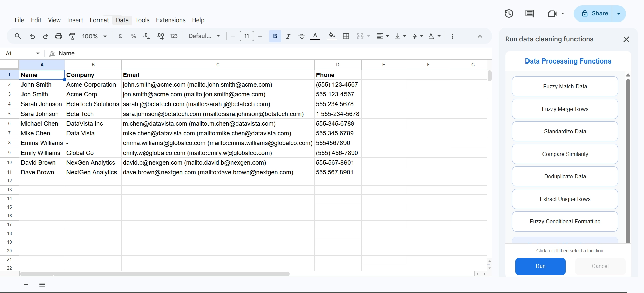Open horizontal align dropdown
Viewport: 644px width, 293px height.
(383, 36)
